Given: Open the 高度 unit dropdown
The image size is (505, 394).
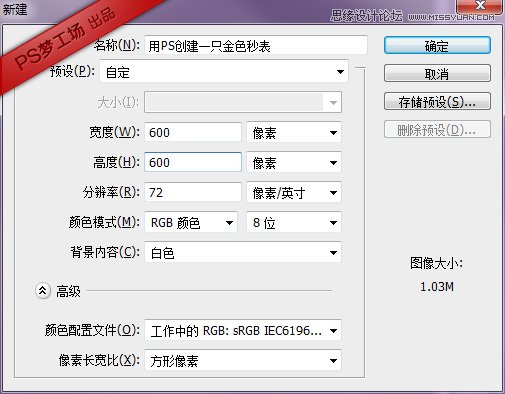Looking at the screenshot, I should point(294,162).
